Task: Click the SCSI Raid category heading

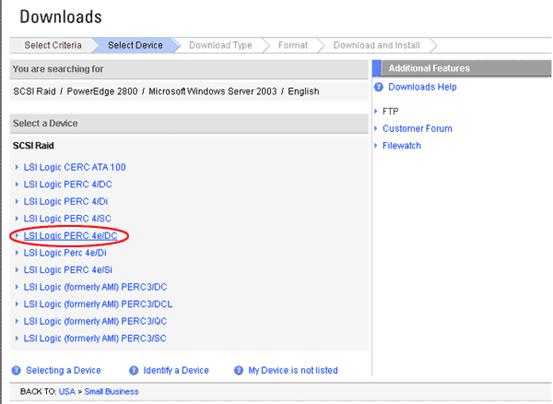Action: (x=34, y=146)
